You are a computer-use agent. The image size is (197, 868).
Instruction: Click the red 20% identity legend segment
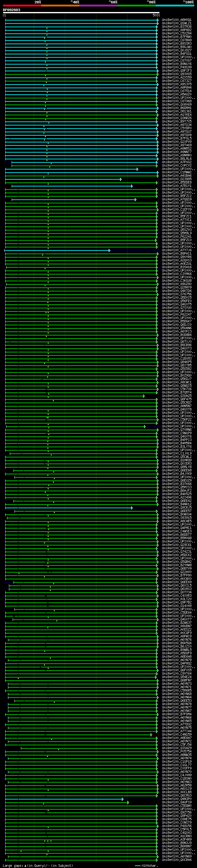click(x=22, y=6)
